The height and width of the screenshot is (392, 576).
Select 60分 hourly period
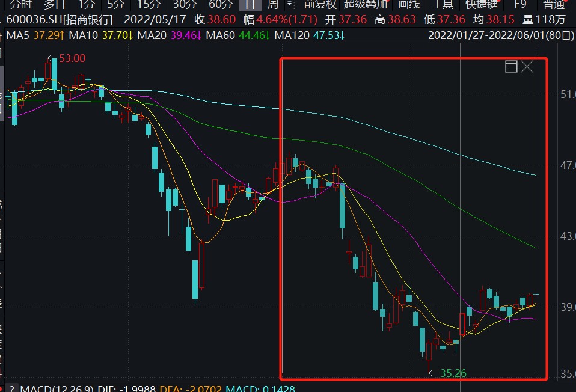(220, 4)
